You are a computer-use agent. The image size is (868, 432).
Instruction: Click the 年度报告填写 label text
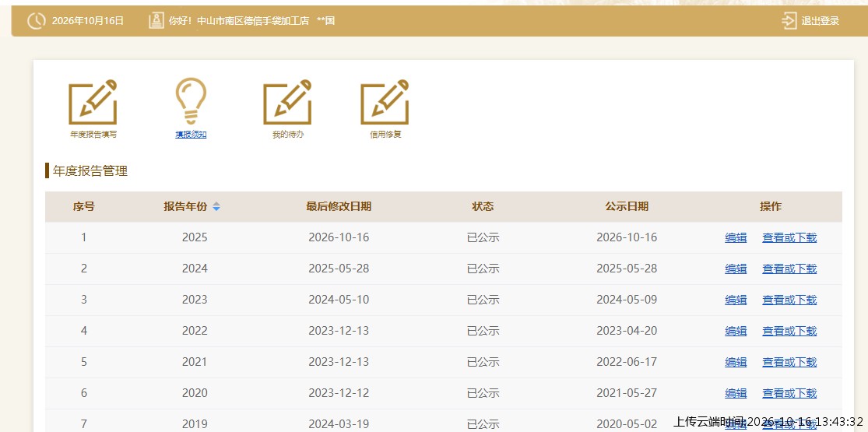coord(93,135)
